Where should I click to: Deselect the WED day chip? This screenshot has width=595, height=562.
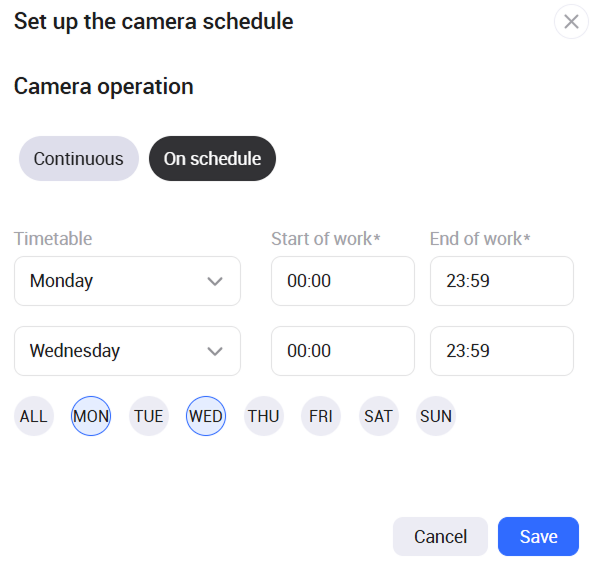click(206, 416)
